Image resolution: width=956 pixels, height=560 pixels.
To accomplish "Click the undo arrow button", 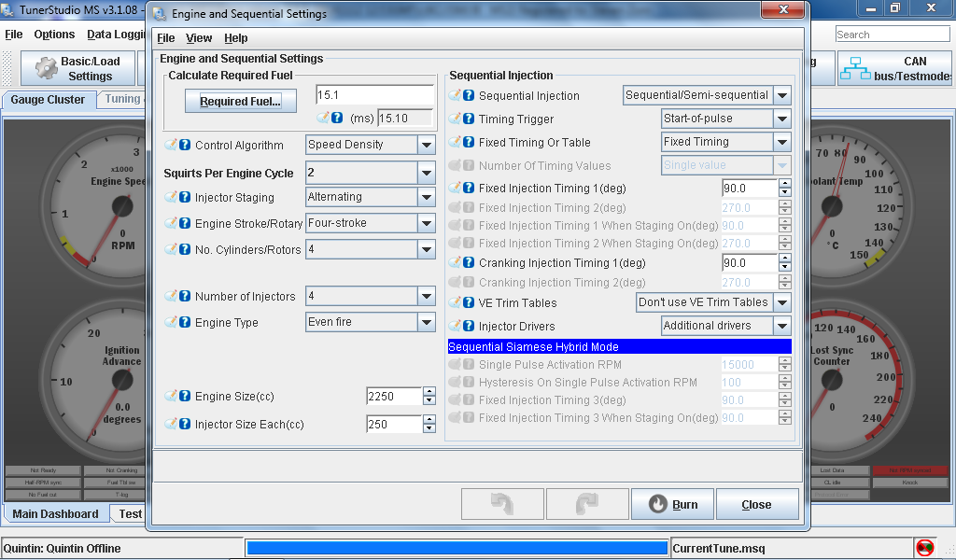I will pos(502,504).
